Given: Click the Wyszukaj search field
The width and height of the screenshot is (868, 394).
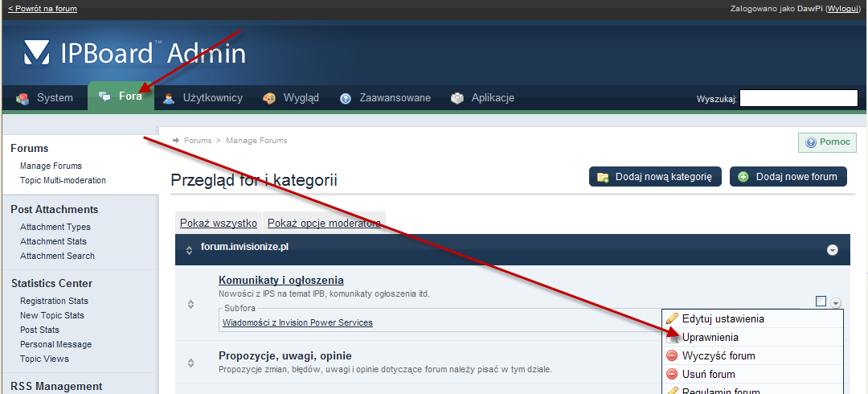Looking at the screenshot, I should (x=799, y=99).
